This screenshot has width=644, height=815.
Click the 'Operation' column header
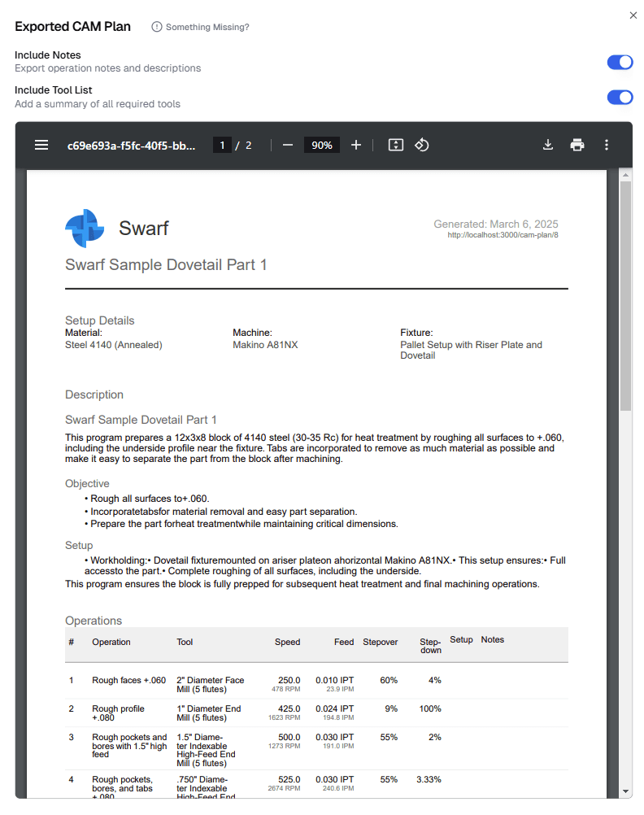(111, 642)
